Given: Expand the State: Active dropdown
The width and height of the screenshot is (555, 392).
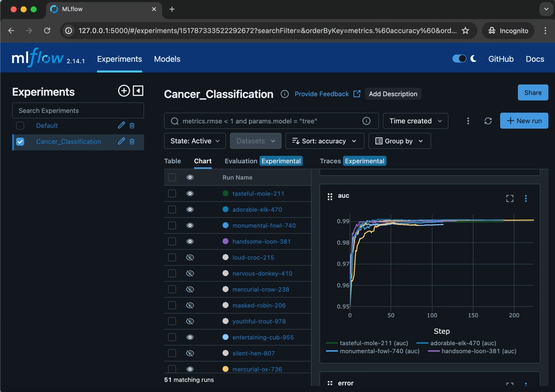Looking at the screenshot, I should click(194, 141).
